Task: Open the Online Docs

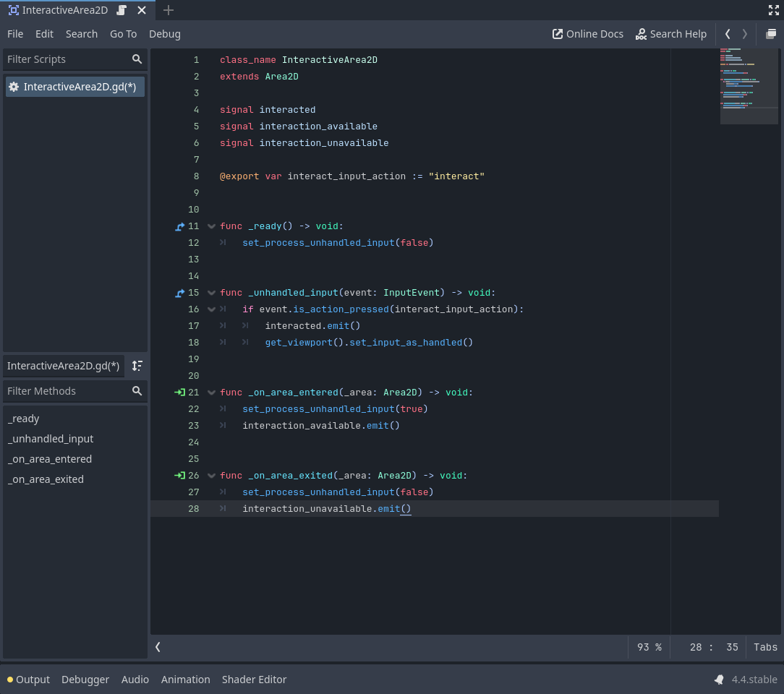Action: point(587,34)
